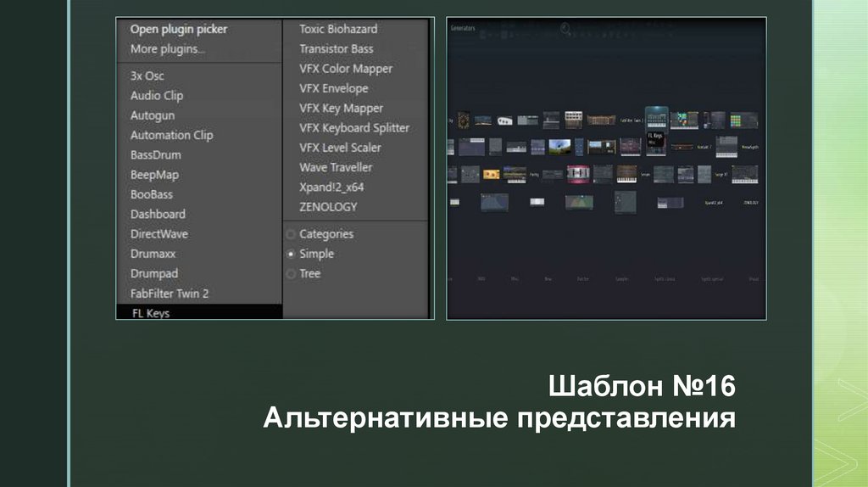Click the Xpand!2 x64 label in picker
Image resolution: width=868 pixels, height=487 pixels.
(714, 203)
